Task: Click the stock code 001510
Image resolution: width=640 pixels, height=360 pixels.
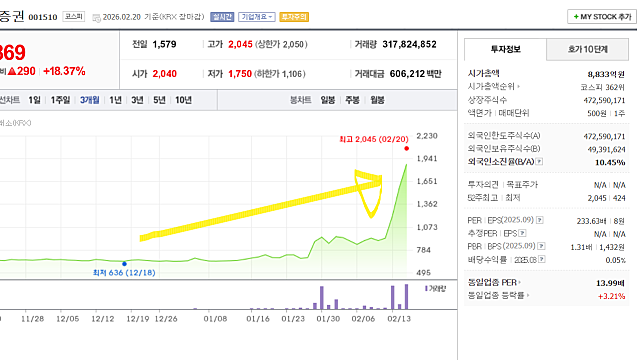Action: pyautogui.click(x=43, y=17)
